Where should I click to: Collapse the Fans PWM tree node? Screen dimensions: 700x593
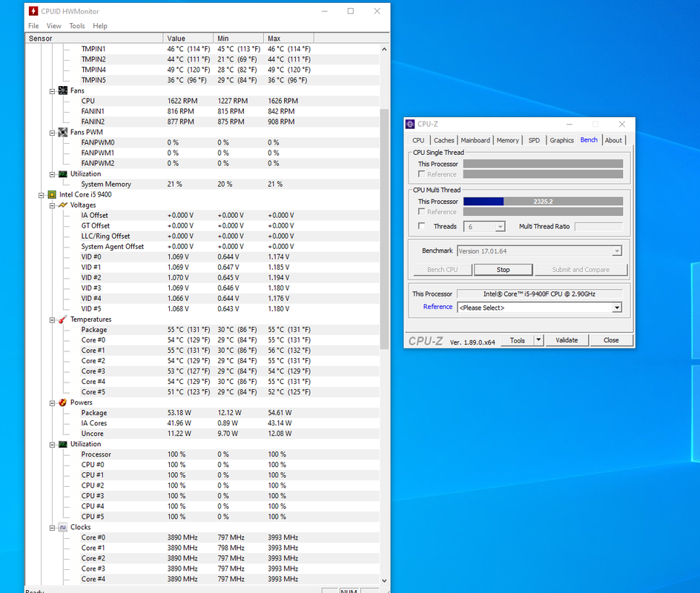click(52, 133)
